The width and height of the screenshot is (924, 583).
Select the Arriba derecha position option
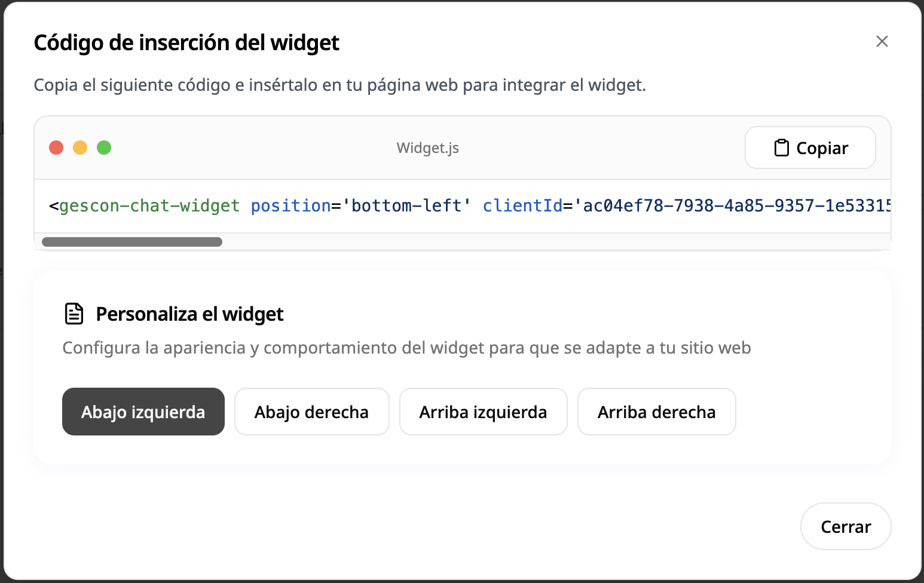click(x=656, y=412)
